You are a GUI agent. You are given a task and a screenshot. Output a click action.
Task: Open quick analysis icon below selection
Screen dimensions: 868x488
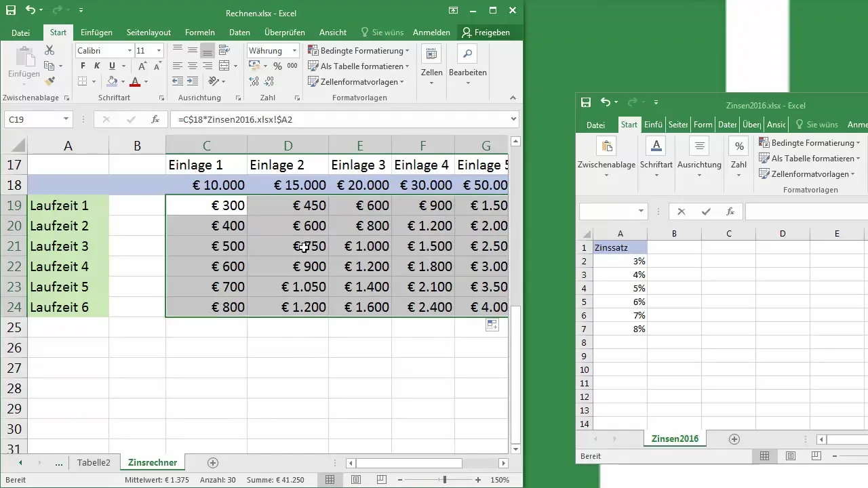[492, 325]
